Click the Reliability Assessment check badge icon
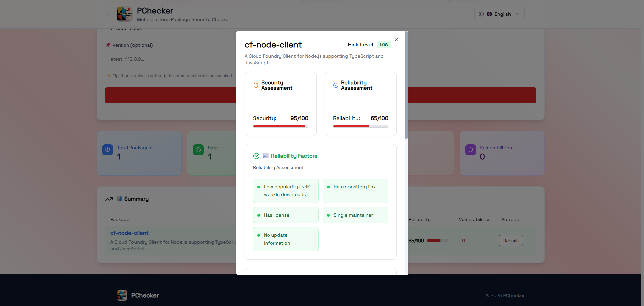 336,85
